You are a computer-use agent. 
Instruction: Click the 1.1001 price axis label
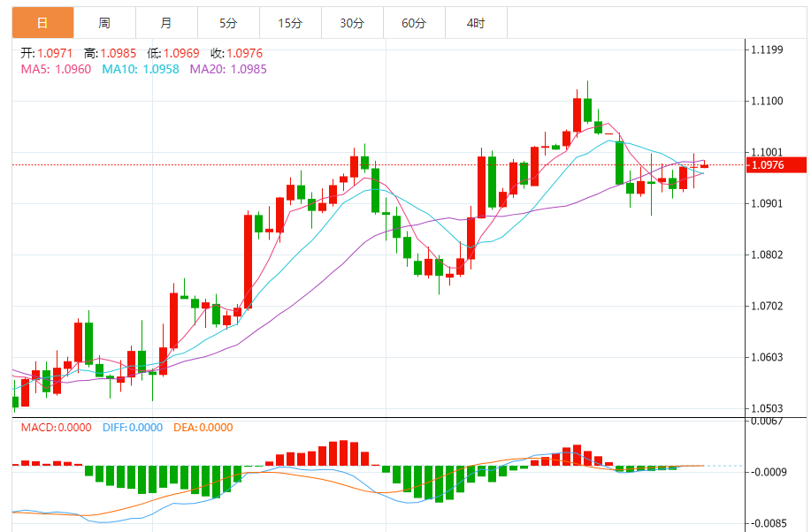tap(767, 152)
